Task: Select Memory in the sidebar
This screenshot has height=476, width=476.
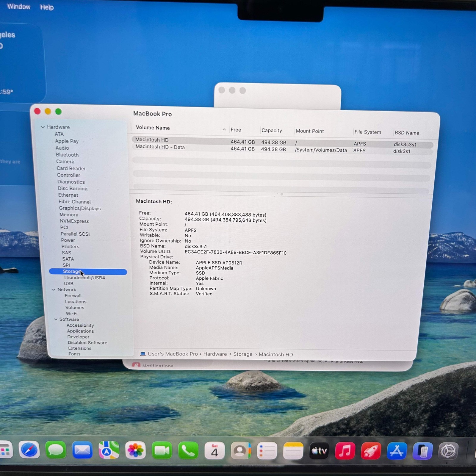Action: (x=69, y=214)
